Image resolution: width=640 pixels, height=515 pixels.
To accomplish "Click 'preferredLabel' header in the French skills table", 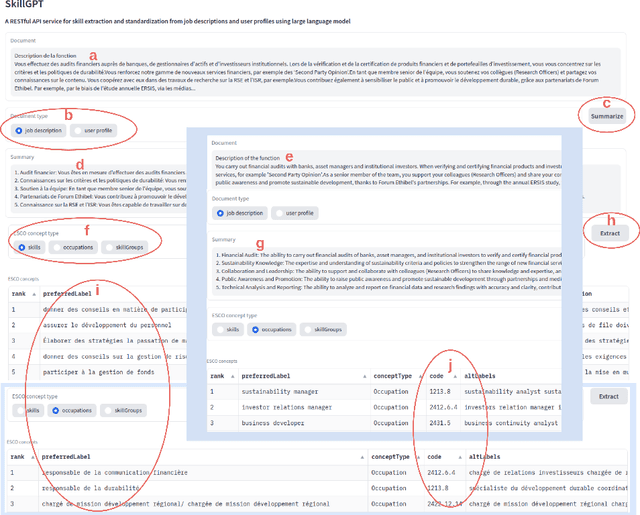I will point(67,294).
